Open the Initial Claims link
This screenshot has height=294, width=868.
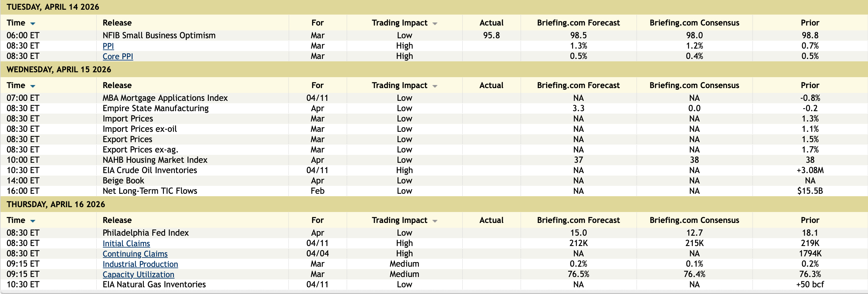[126, 243]
